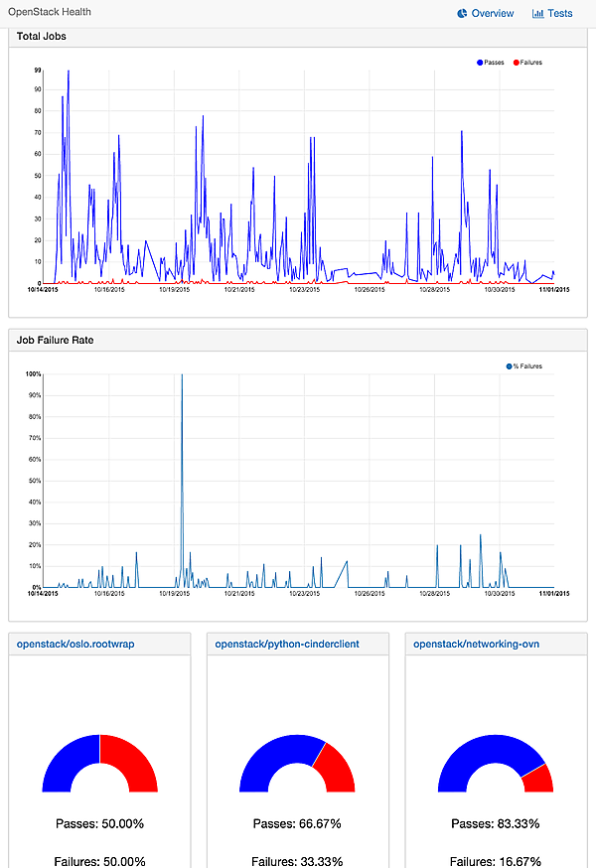The height and width of the screenshot is (868, 596).
Task: Open the openstack/oslo.rootwrap project link
Action: (75, 644)
